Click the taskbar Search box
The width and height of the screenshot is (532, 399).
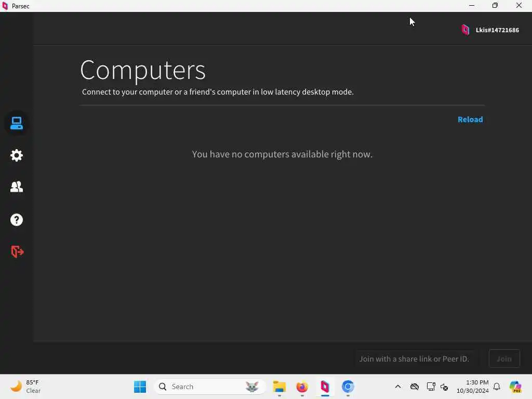(210, 387)
